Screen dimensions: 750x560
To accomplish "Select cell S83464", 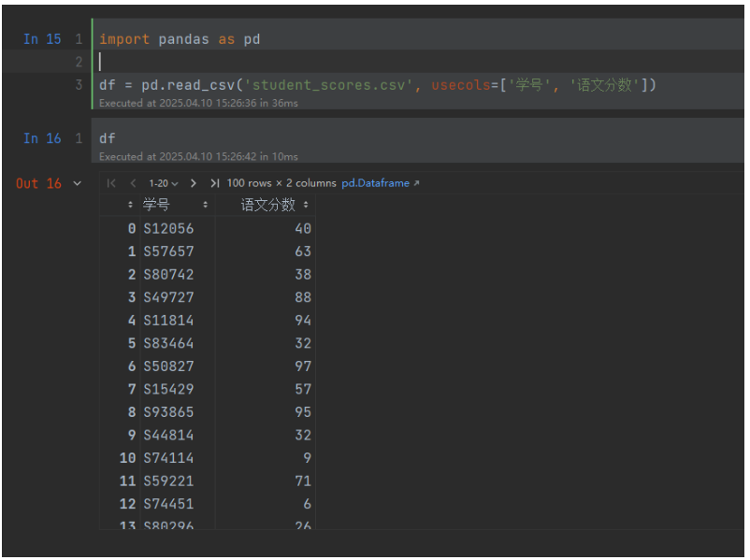I will coord(168,344).
